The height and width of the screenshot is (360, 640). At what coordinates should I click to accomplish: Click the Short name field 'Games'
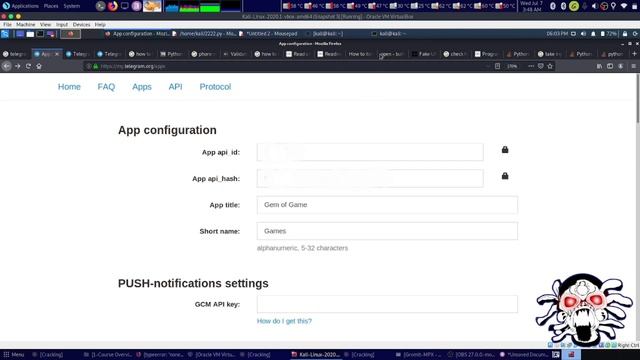pyautogui.click(x=387, y=231)
